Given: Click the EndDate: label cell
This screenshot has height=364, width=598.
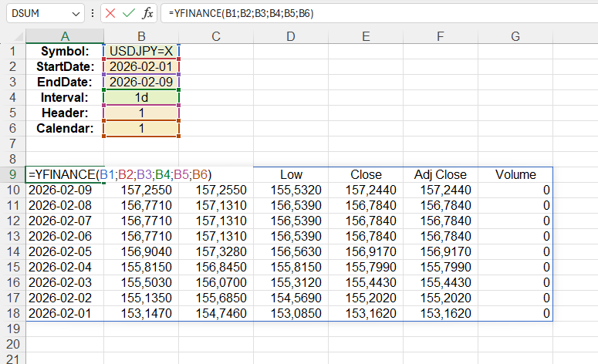Looking at the screenshot, I should point(65,82).
